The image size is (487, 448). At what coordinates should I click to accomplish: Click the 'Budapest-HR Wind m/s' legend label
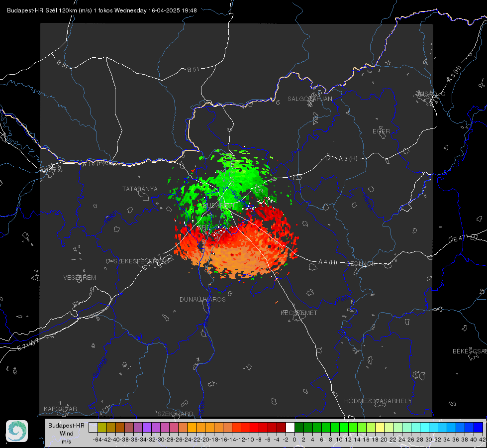pos(66,434)
